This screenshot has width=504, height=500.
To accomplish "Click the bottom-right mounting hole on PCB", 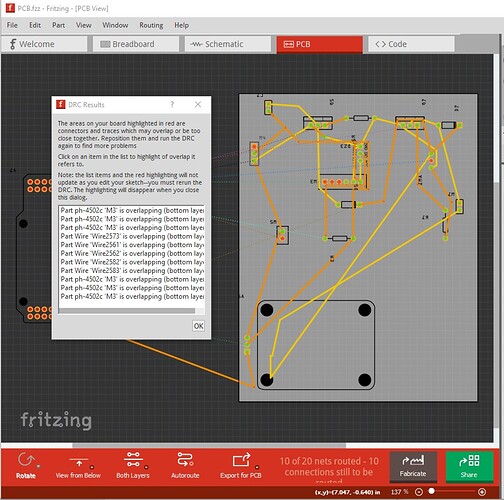I will point(365,379).
